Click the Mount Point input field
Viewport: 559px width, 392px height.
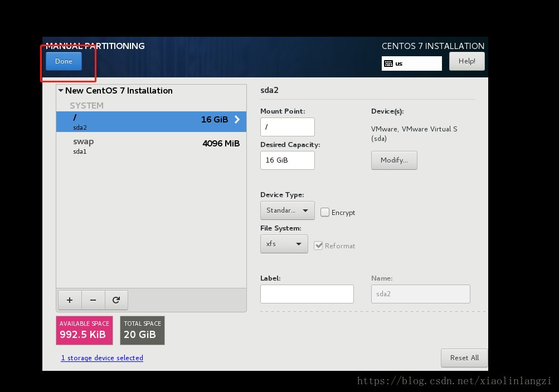pyautogui.click(x=287, y=127)
